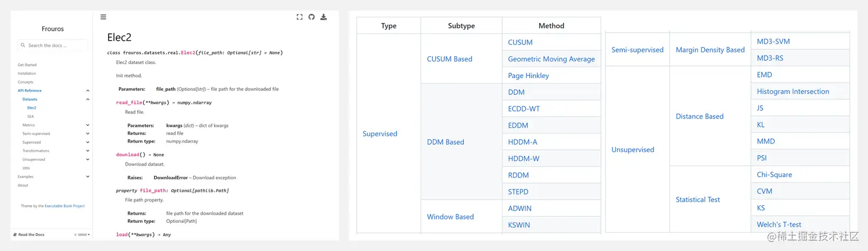The image size is (868, 251).
Task: Open the Welch's T-test link
Action: coord(779,225)
